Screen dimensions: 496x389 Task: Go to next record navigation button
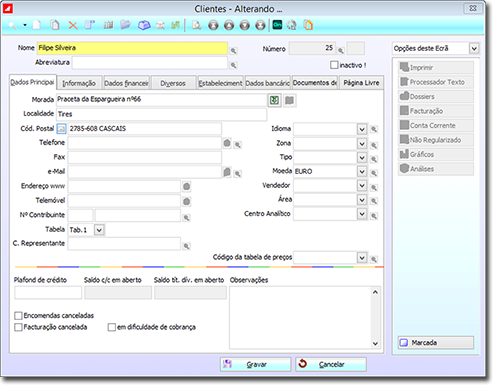pos(245,25)
